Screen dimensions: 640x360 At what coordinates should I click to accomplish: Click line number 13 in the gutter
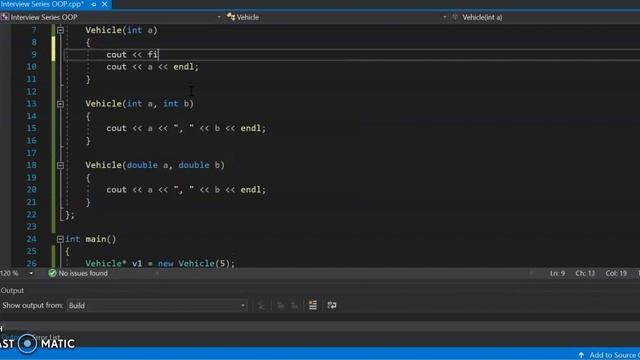[31, 104]
